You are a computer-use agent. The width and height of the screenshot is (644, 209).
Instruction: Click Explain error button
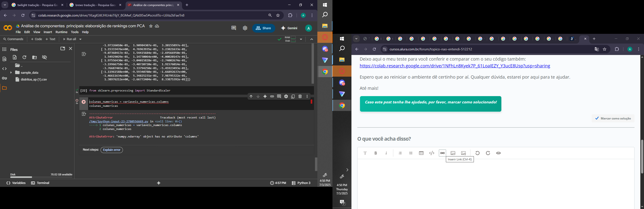112,150
